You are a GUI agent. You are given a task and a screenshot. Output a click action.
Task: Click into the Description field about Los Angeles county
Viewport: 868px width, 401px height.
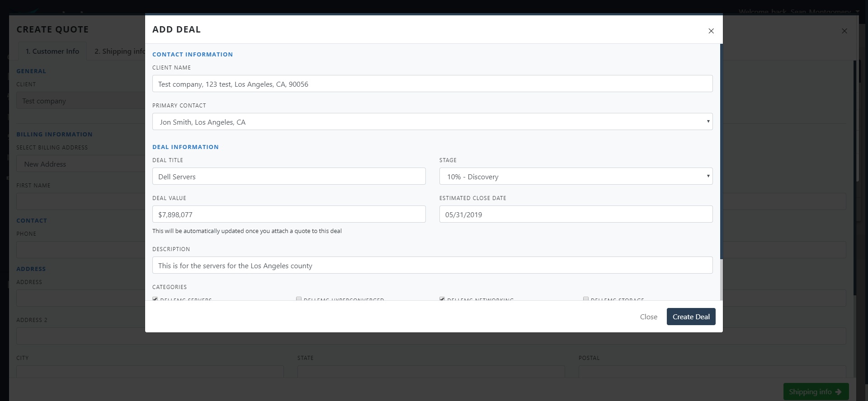click(432, 265)
